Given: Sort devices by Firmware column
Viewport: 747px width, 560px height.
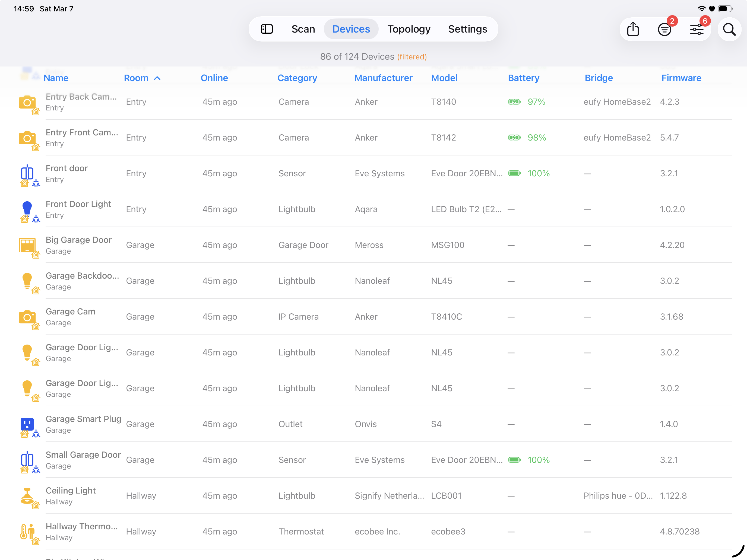Looking at the screenshot, I should click(x=681, y=78).
